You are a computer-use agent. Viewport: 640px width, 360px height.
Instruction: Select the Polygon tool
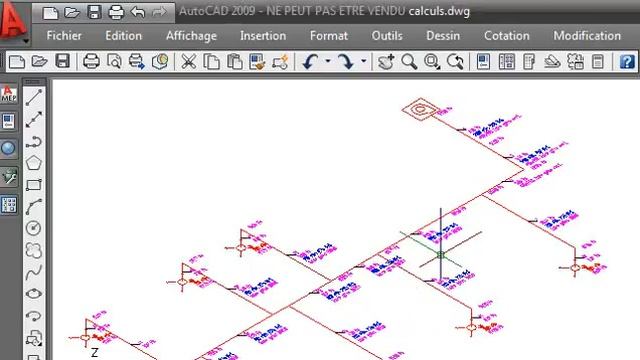(34, 163)
